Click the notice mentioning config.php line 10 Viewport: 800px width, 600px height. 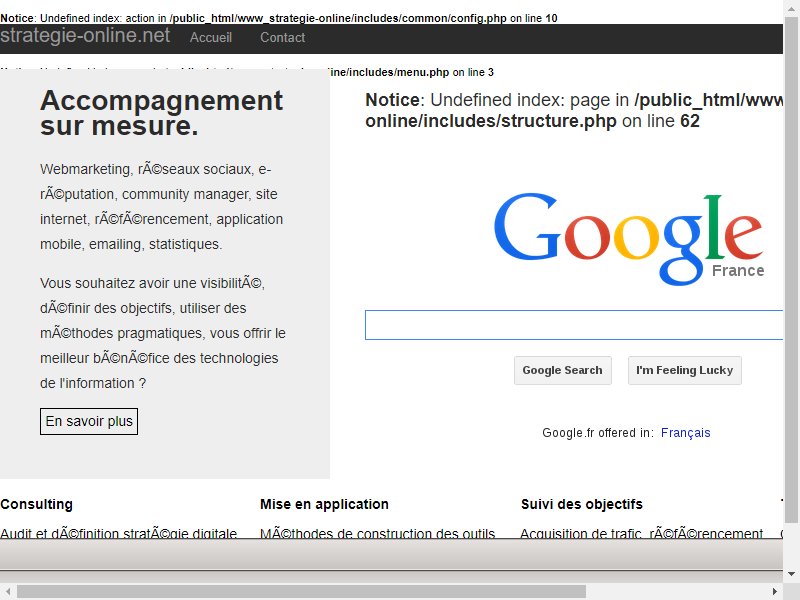click(x=279, y=18)
